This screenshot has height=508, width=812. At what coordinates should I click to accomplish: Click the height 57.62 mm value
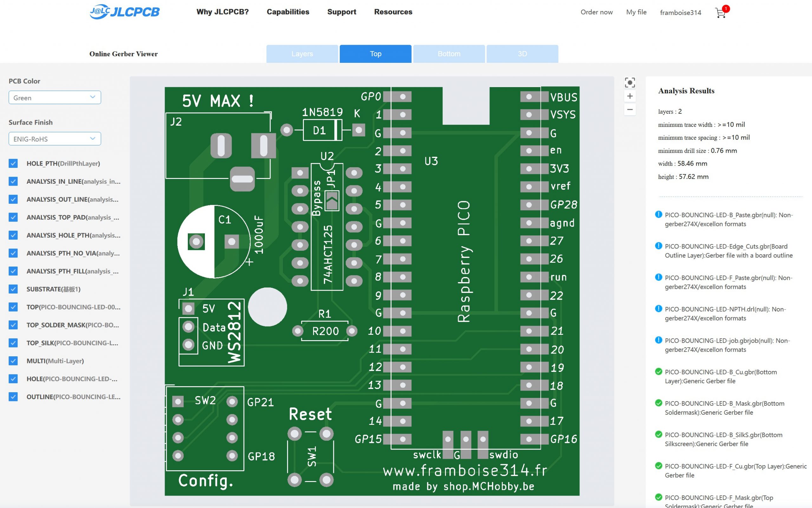(693, 177)
